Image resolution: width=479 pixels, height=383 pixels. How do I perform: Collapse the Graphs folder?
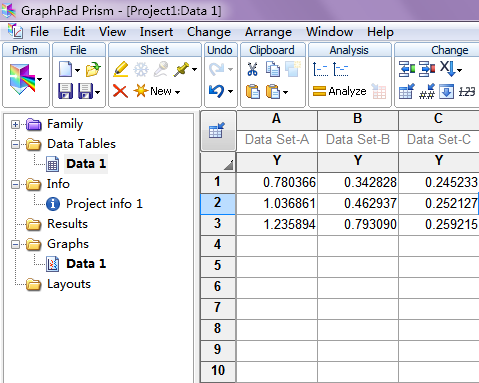pyautogui.click(x=15, y=244)
